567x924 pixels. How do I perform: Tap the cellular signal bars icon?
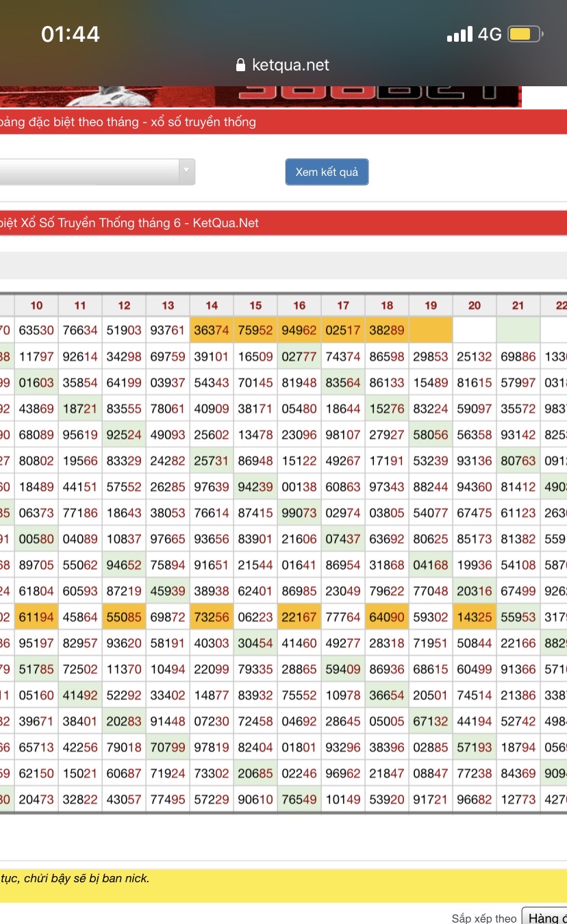(x=459, y=34)
